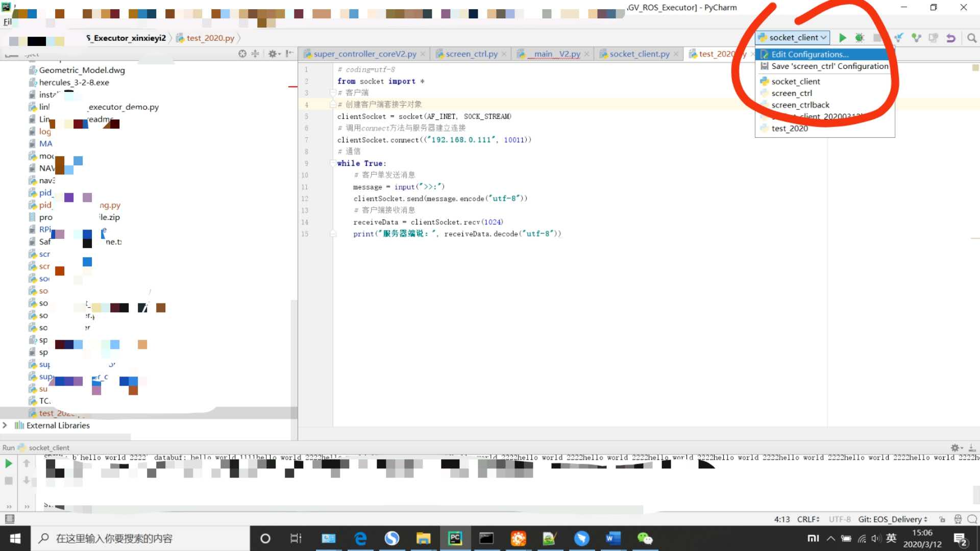Click the VCS update project icon
The height and width of the screenshot is (551, 980).
[x=899, y=38]
